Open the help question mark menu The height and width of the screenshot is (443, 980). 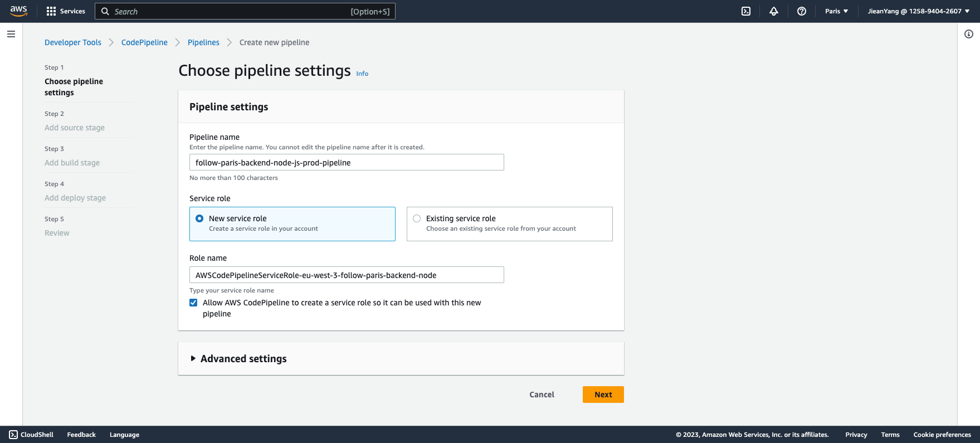tap(802, 11)
